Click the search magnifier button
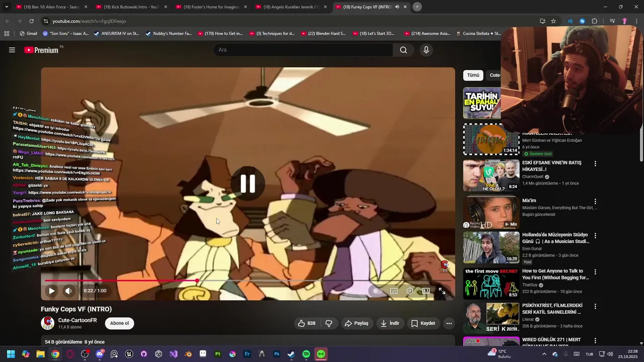The width and height of the screenshot is (644, 362). coord(404,50)
